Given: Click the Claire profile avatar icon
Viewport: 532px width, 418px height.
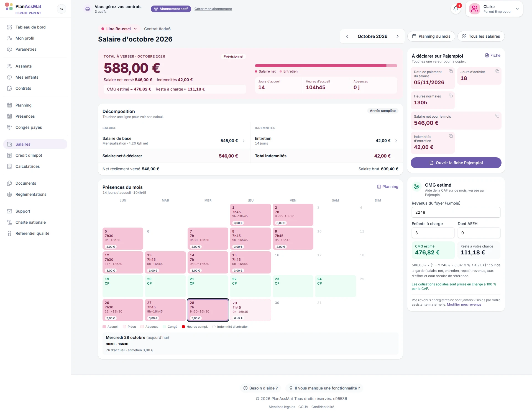Looking at the screenshot, I should pyautogui.click(x=475, y=9).
